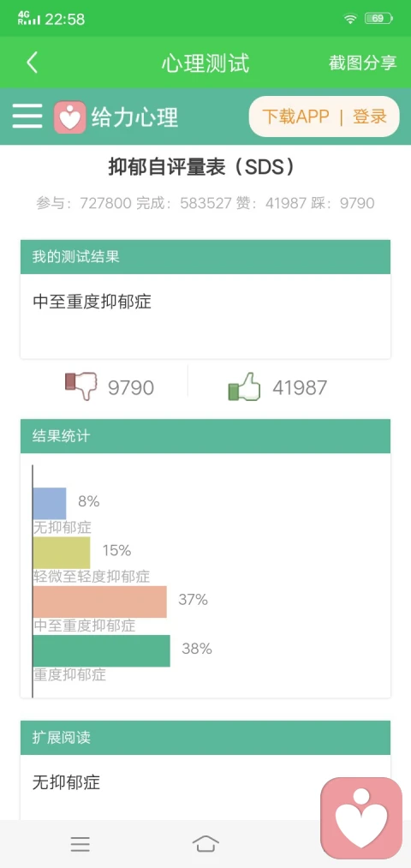Tap the 中至重度抑郁症 result text card
Image resolution: width=411 pixels, height=868 pixels.
[x=205, y=316]
